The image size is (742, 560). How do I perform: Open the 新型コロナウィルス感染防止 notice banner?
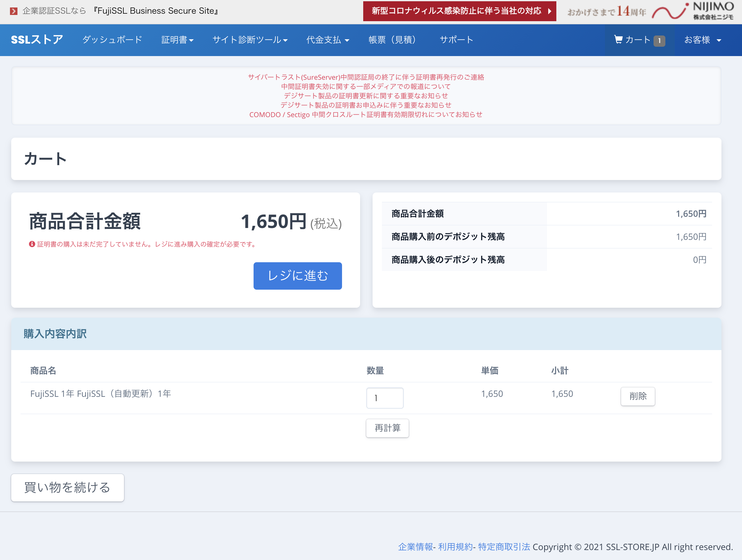pos(459,11)
